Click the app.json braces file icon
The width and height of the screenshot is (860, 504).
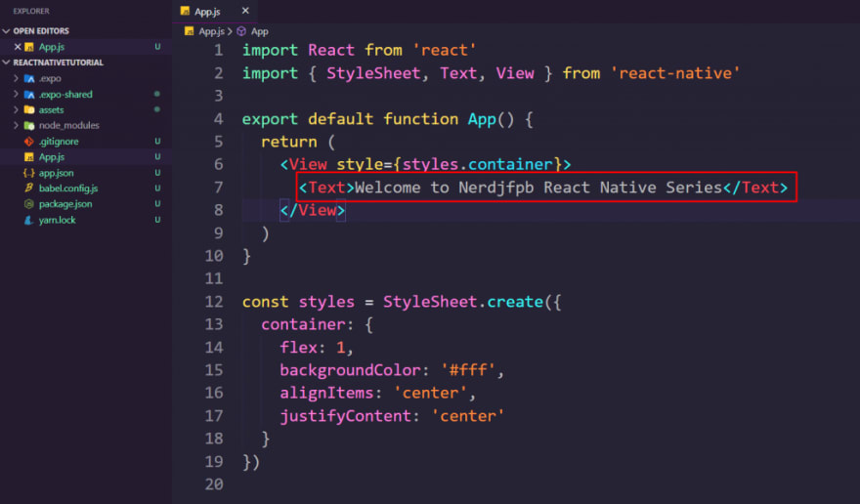[x=29, y=173]
